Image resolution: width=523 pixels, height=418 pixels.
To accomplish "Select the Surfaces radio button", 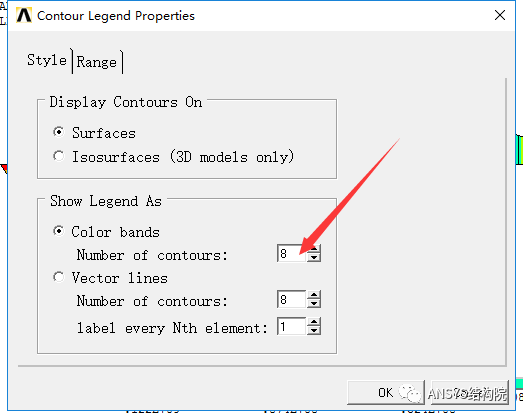I will click(x=58, y=132).
